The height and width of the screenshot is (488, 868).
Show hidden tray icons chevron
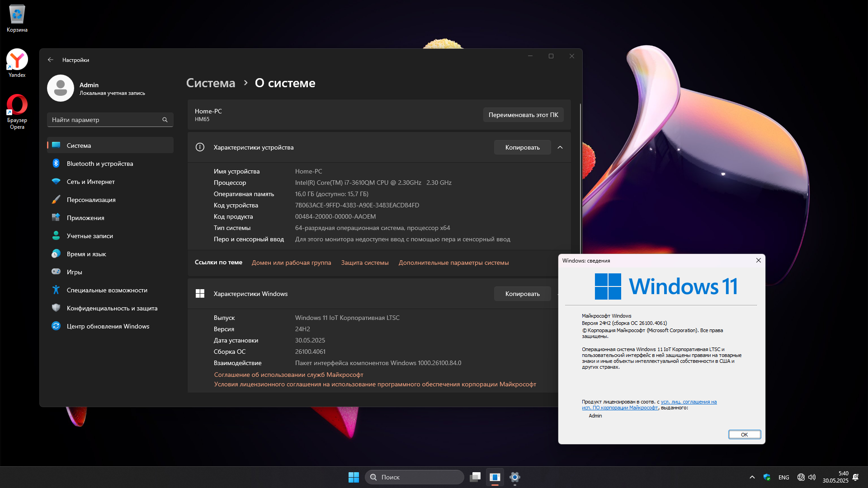click(x=752, y=477)
